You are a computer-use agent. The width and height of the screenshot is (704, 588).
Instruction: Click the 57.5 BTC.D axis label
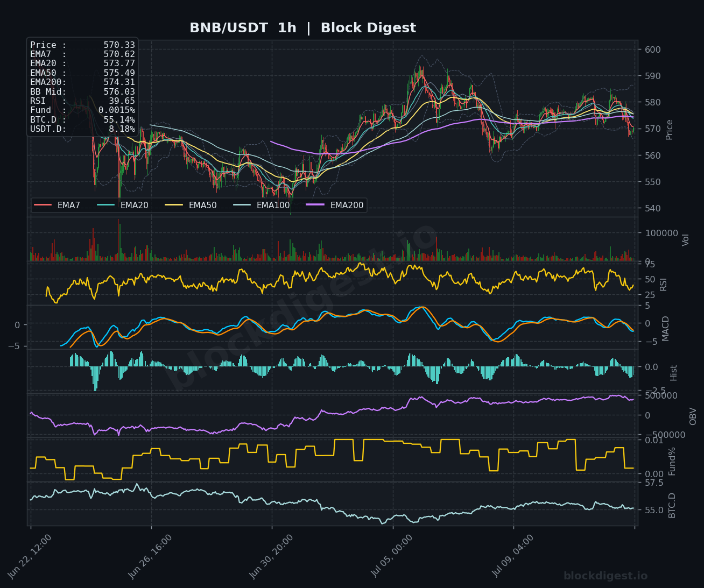click(654, 483)
